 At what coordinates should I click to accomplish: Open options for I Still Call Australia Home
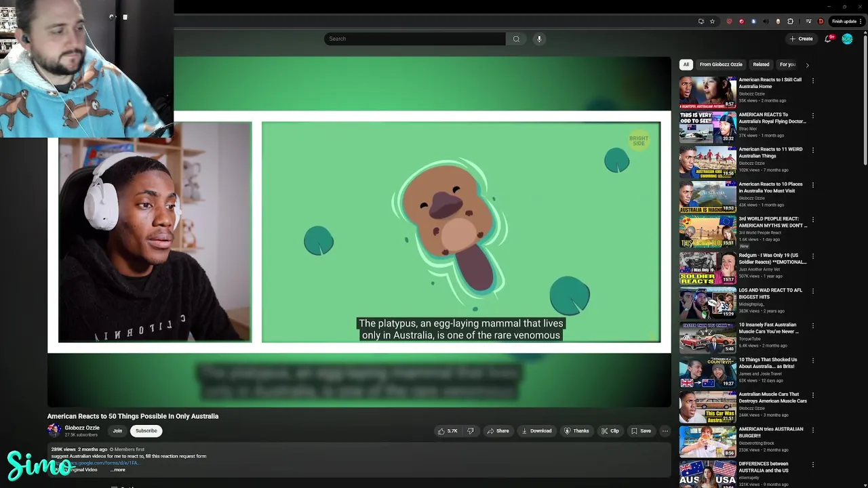point(812,81)
